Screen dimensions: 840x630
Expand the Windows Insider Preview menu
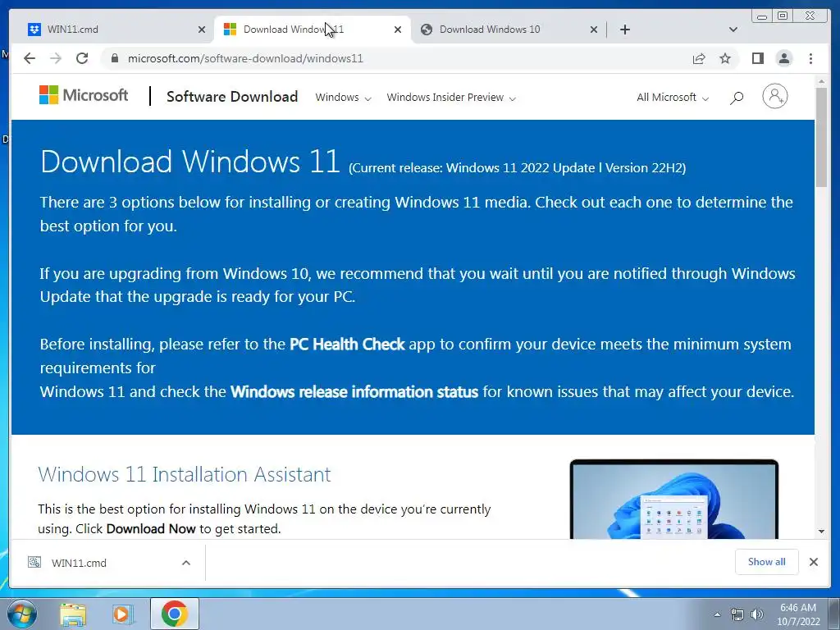pyautogui.click(x=451, y=98)
